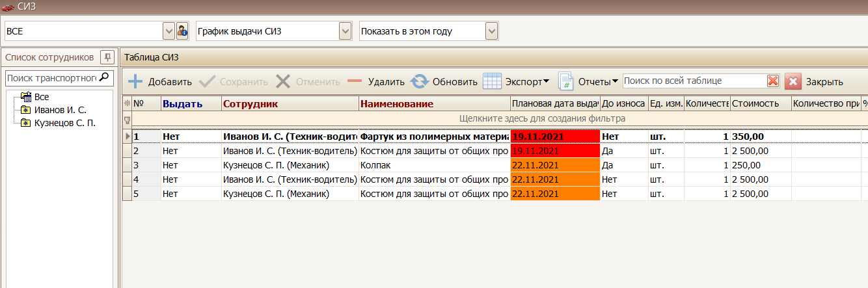Click the Фартук из полимерных материалов cell
Viewport: 868px width, 288px height.
(435, 137)
